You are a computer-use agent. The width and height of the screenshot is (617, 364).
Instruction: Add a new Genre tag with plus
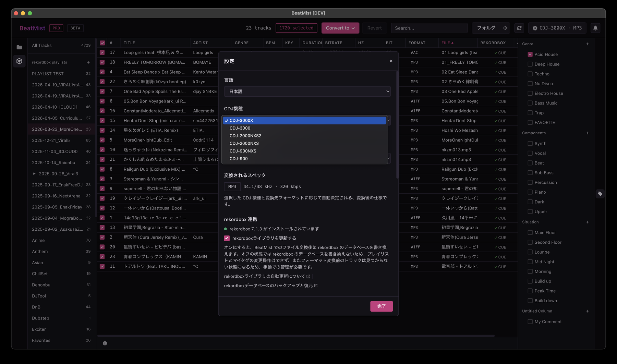[x=588, y=44]
